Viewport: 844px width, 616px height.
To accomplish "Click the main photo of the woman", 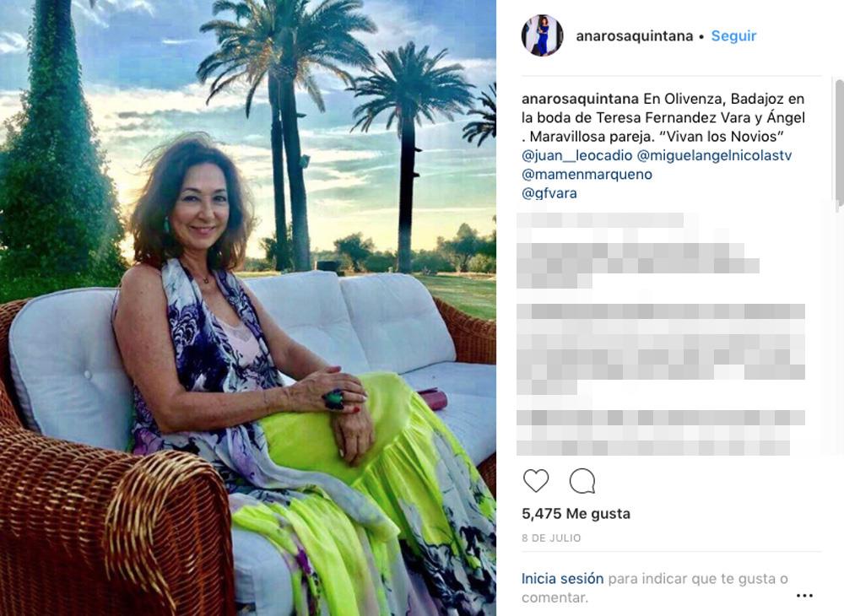I will [x=247, y=308].
